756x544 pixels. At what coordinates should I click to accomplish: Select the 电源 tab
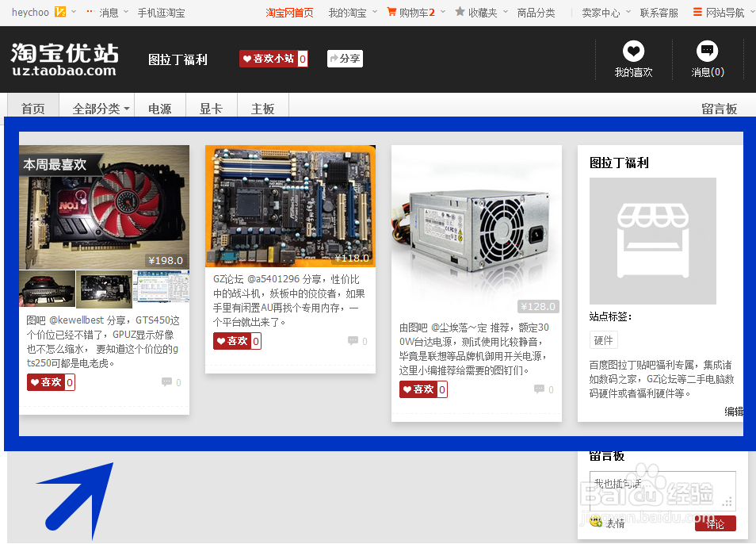(x=160, y=107)
